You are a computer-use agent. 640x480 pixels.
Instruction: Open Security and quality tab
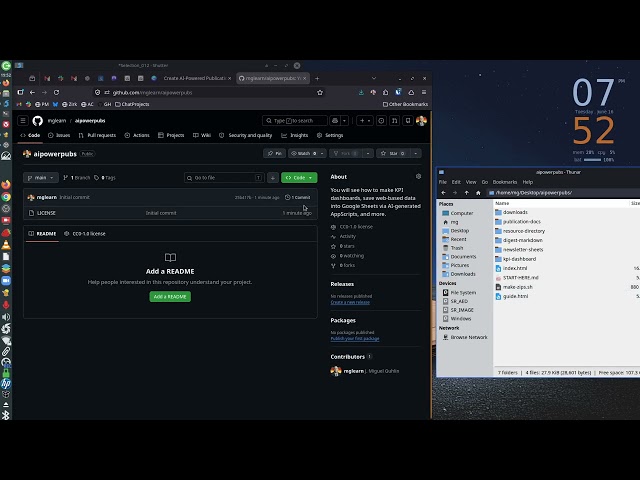coord(246,135)
